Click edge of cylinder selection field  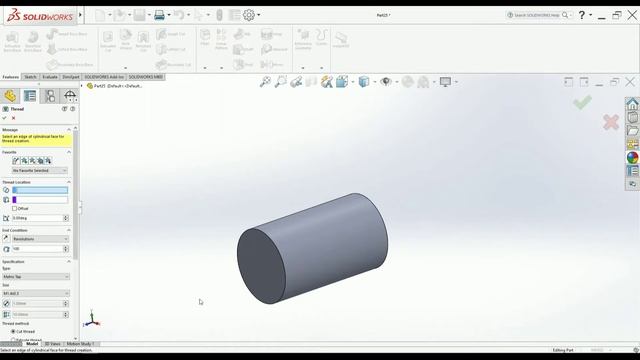click(x=40, y=190)
